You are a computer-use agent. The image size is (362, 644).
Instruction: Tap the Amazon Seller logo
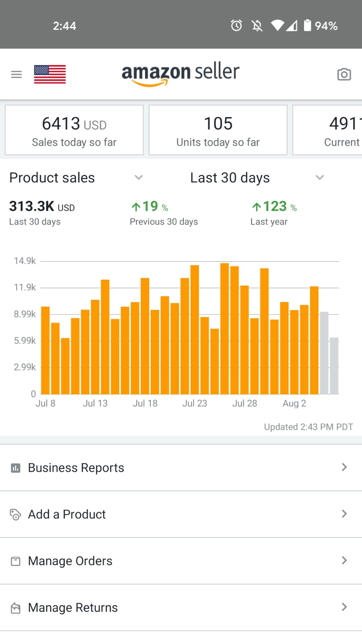tap(181, 74)
